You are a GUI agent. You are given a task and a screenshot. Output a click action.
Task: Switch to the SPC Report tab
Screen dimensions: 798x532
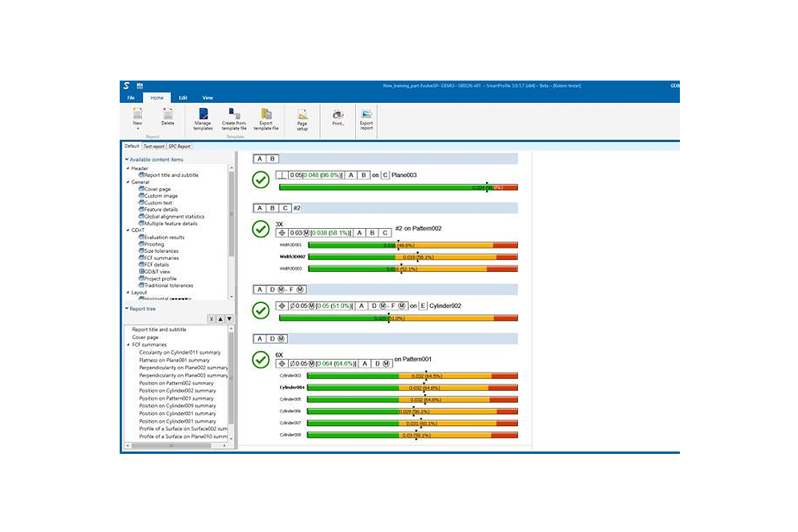pyautogui.click(x=179, y=147)
